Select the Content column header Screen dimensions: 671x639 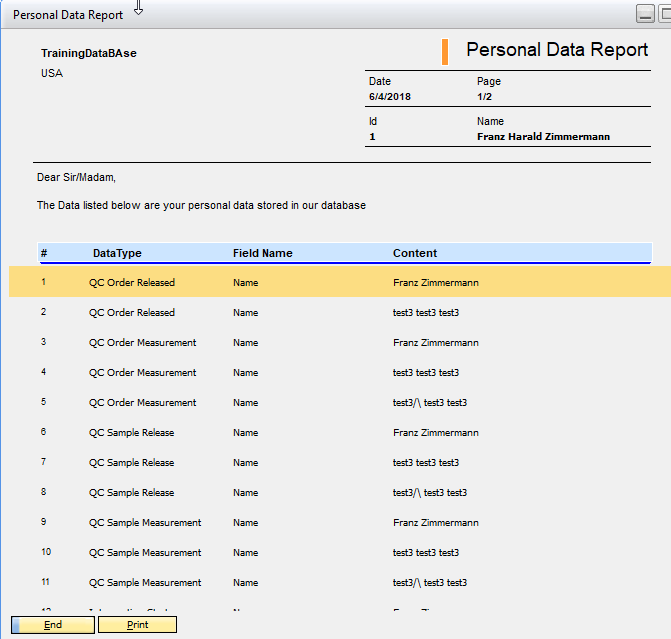click(415, 253)
